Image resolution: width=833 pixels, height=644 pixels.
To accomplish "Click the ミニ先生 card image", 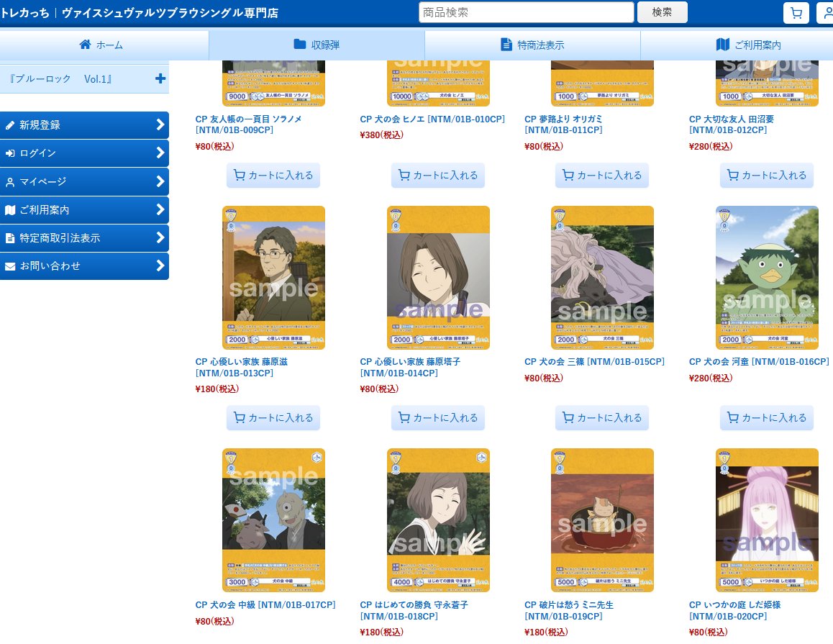I will pos(602,520).
